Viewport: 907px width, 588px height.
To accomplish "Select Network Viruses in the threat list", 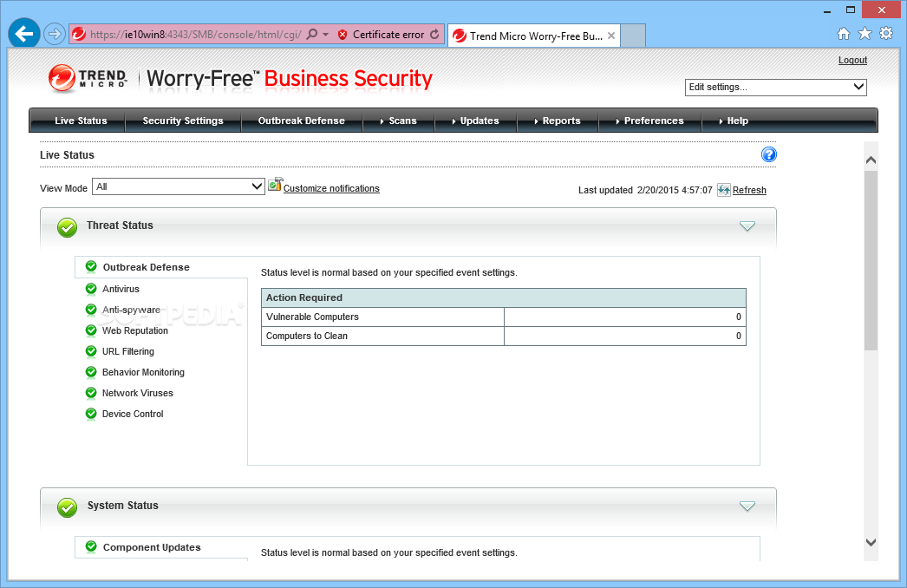I will click(x=138, y=393).
